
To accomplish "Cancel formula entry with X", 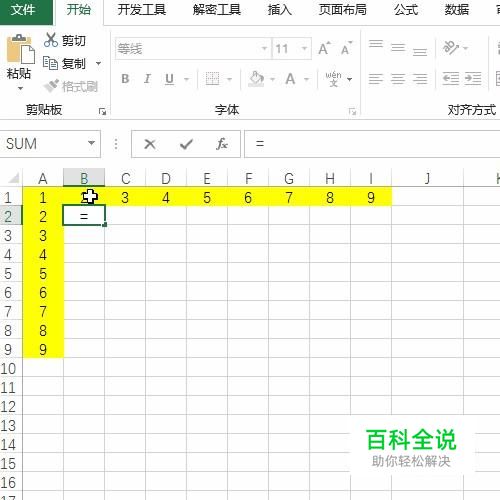I will 150,144.
